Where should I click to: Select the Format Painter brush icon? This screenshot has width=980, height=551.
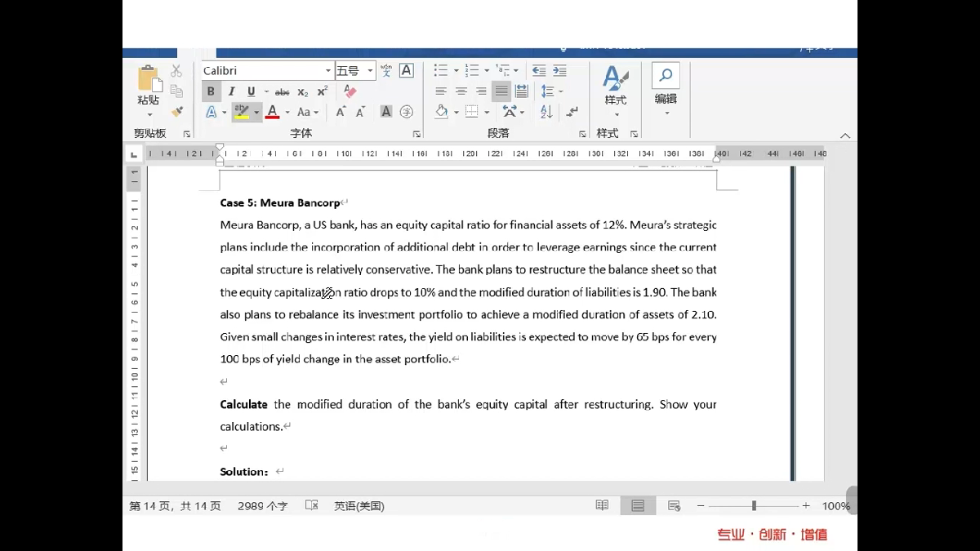click(176, 112)
